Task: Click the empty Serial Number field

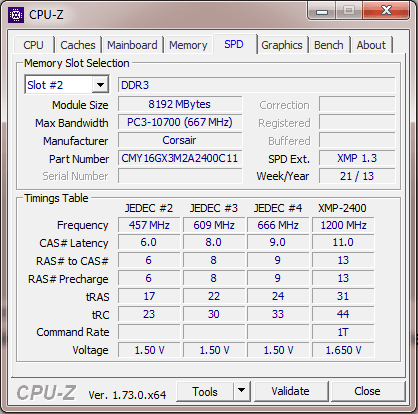Action: 180,176
